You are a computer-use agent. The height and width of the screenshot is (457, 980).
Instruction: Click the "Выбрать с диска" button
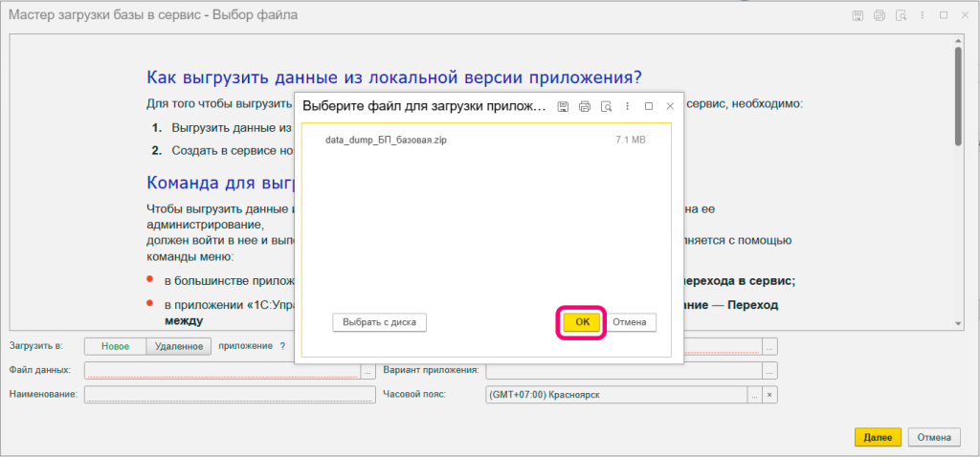pyautogui.click(x=380, y=323)
